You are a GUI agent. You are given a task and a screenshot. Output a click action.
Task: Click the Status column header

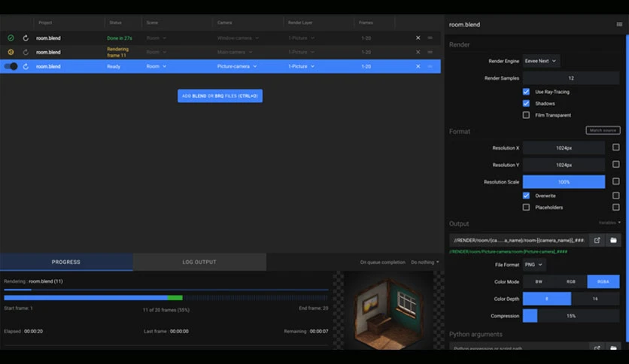point(116,23)
